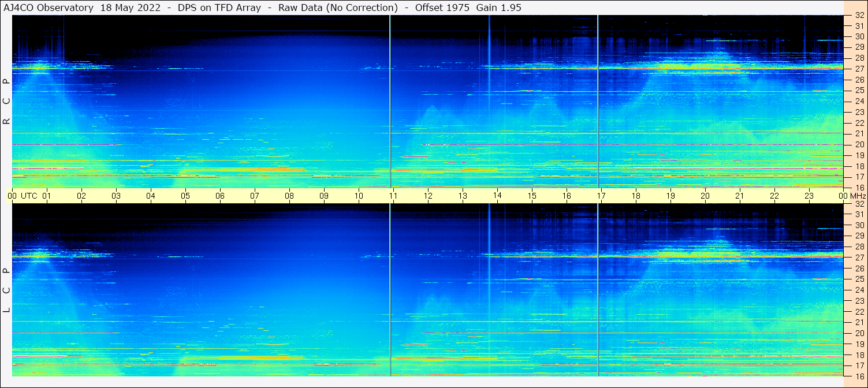868x388 pixels.
Task: Click the 20 MHz label on the RCP frequency scale
Action: point(859,144)
